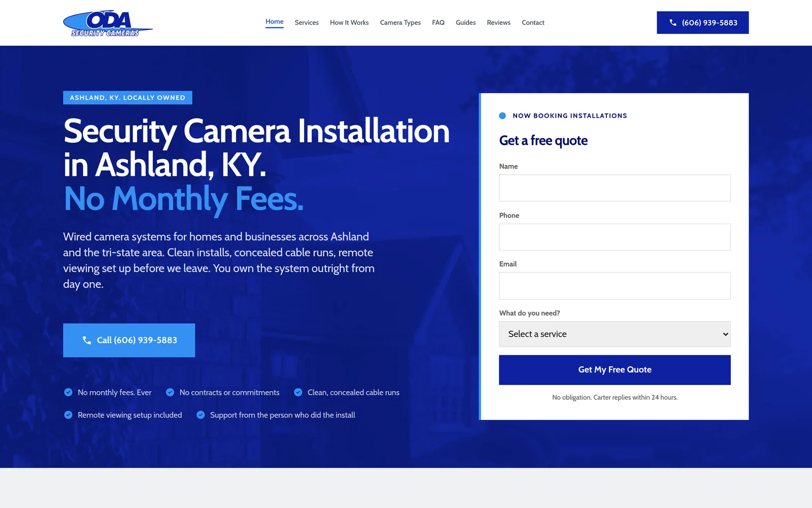The image size is (812, 508).
Task: Open the Guides nav link
Action: (x=465, y=23)
